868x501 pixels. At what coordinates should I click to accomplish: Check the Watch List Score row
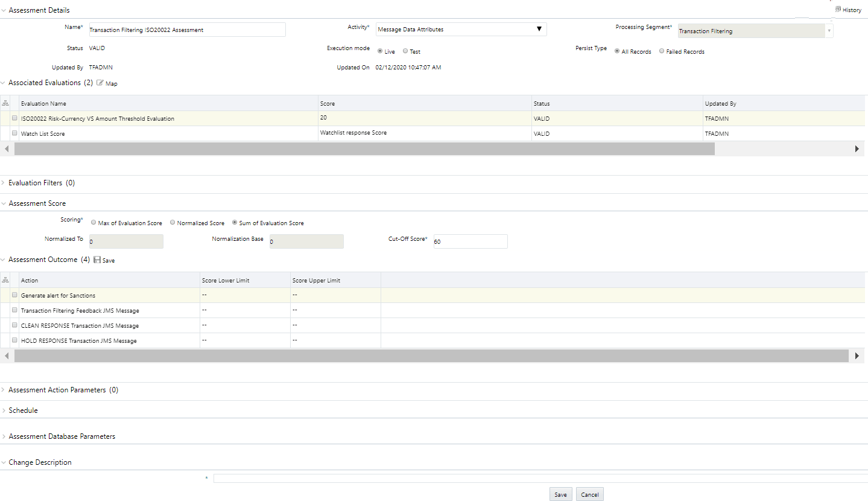[14, 133]
